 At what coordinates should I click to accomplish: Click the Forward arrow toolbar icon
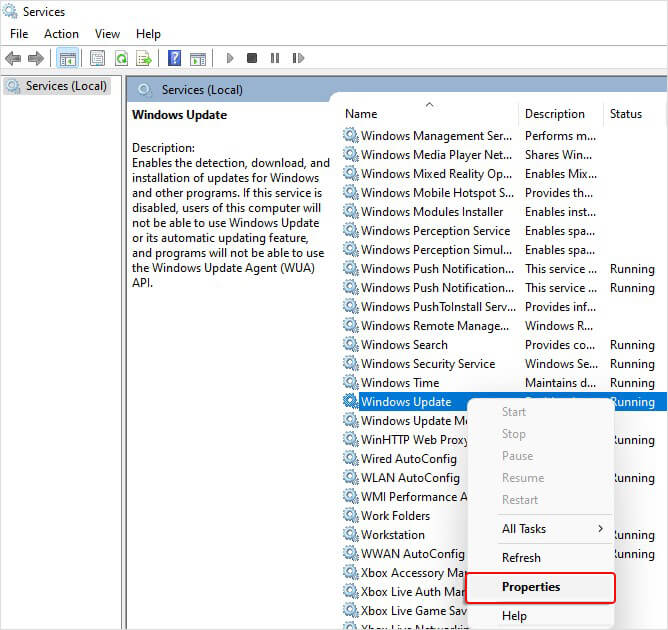(x=36, y=58)
